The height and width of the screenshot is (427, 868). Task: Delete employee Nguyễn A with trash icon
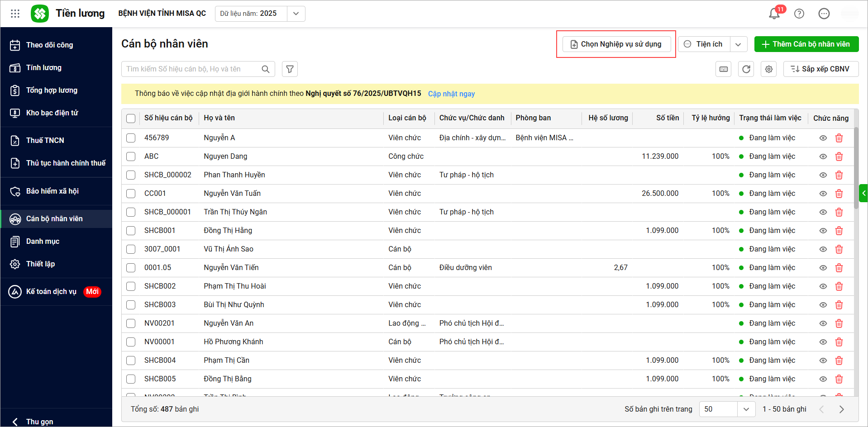tap(839, 138)
